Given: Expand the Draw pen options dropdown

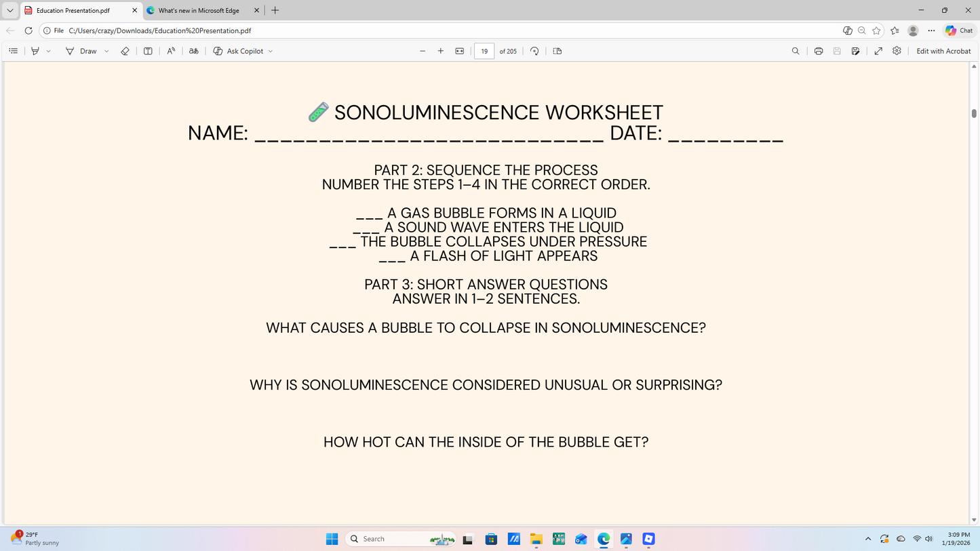Looking at the screenshot, I should (106, 51).
